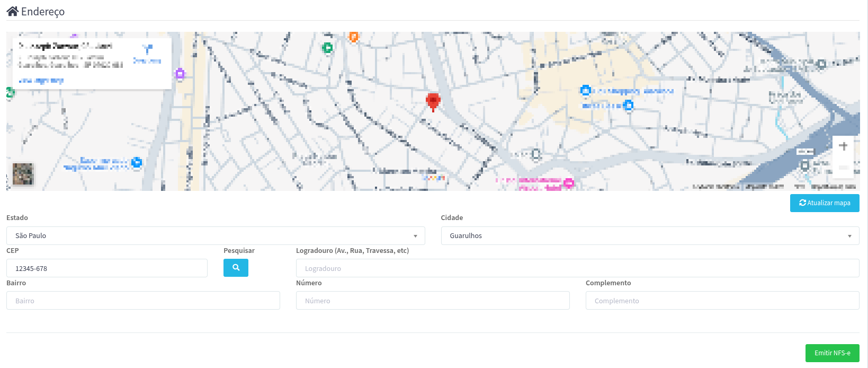Click the red location pin on the map
Viewport: 868px width, 368px height.
pos(433,101)
